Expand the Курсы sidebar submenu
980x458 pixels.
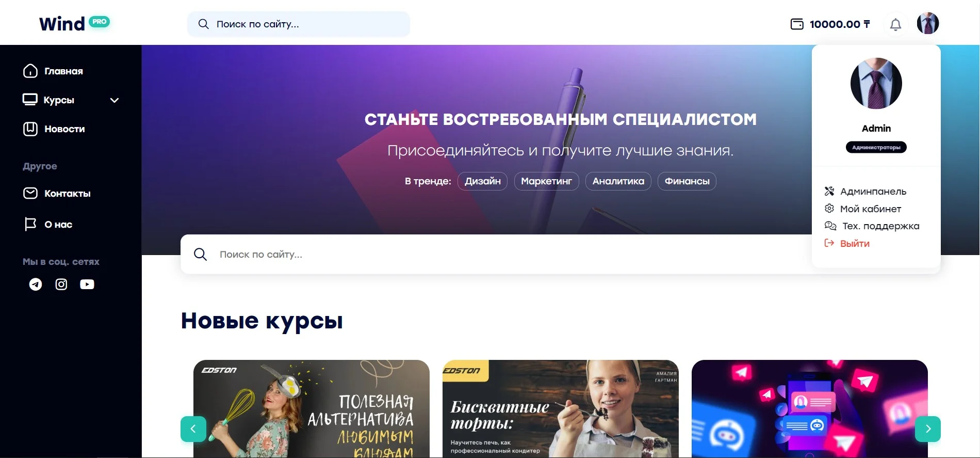(115, 100)
